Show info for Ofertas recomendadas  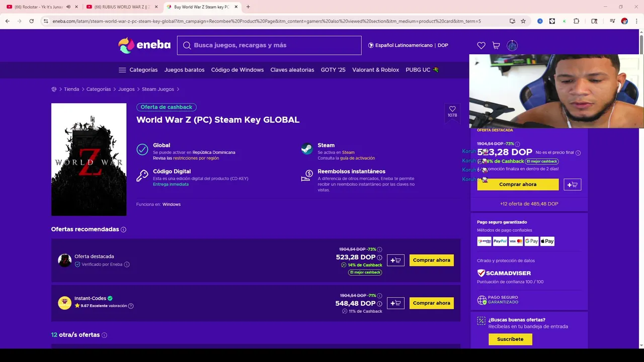pos(123,229)
